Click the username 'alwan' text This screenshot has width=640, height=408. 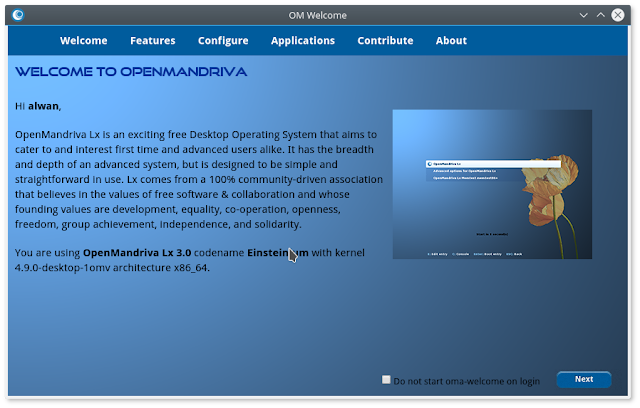pyautogui.click(x=43, y=106)
